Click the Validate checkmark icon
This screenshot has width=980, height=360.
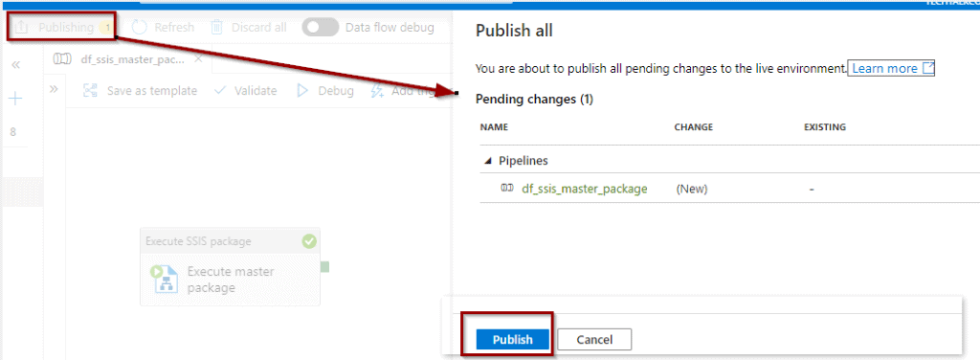point(220,91)
